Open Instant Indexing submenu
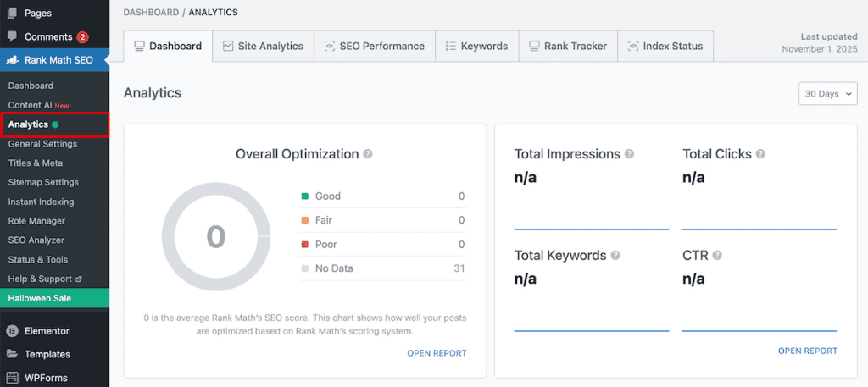 coord(41,202)
